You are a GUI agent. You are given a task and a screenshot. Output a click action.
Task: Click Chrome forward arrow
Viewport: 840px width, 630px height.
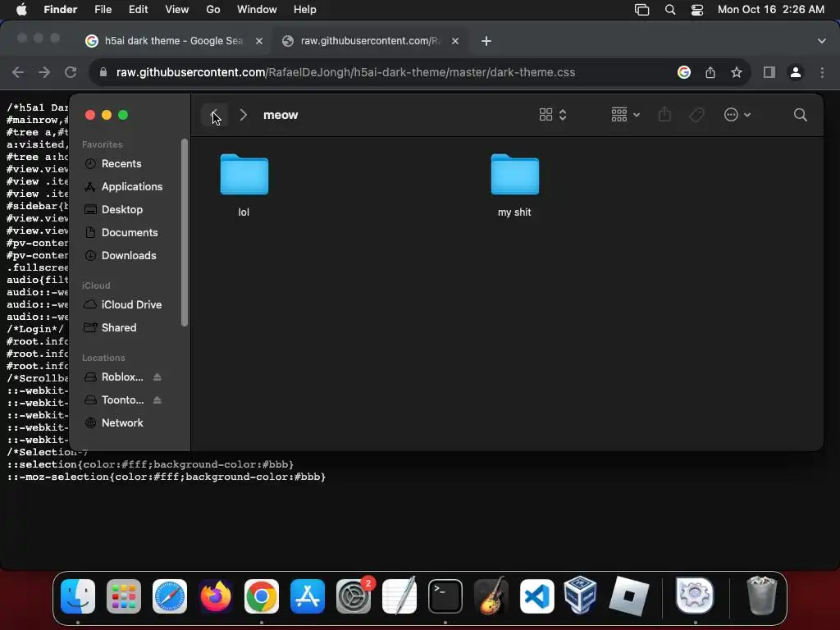[44, 72]
